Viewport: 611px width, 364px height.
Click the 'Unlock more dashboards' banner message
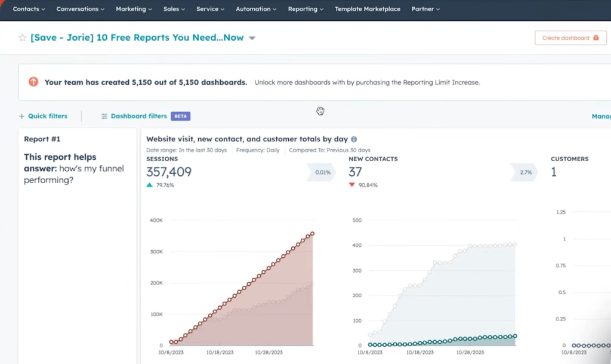pyautogui.click(x=367, y=82)
